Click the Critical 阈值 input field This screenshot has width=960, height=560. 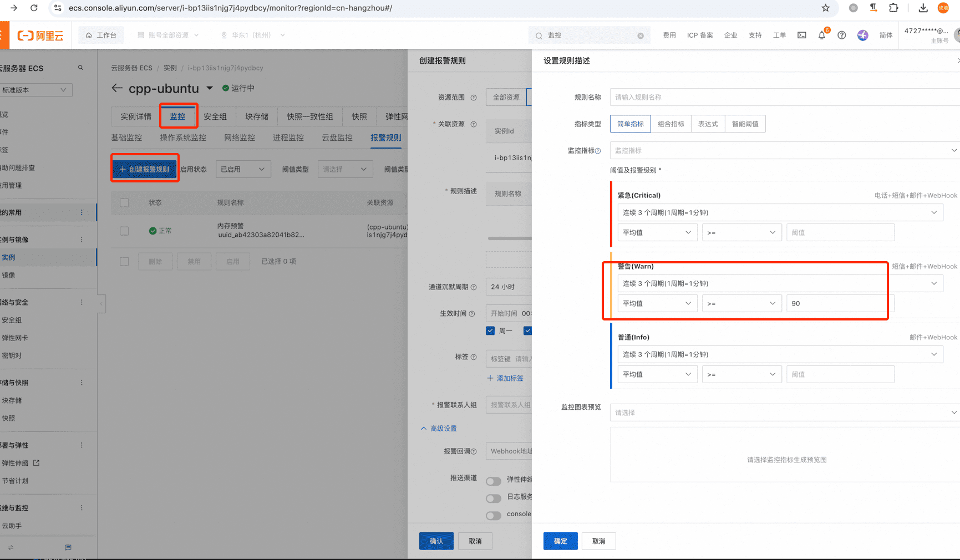click(x=840, y=232)
